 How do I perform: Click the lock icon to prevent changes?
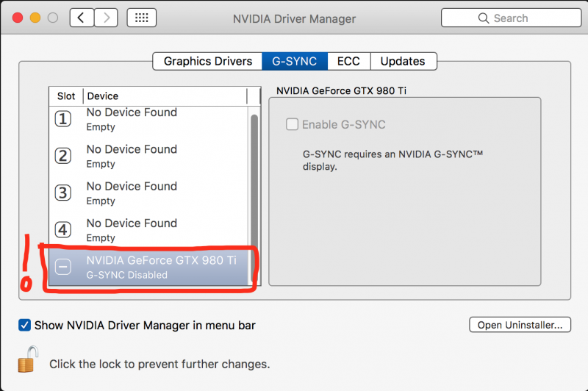point(27,360)
